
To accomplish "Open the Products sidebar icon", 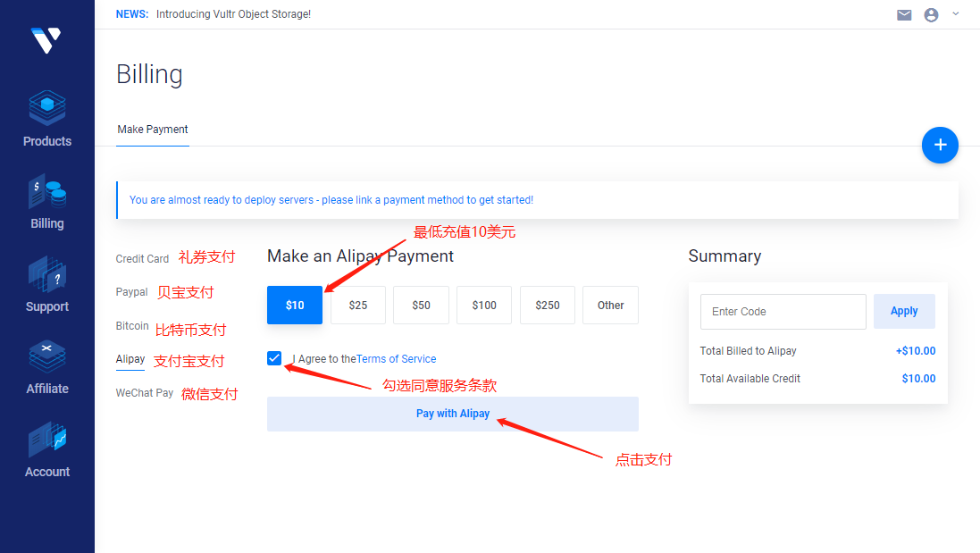I will pos(47,108).
